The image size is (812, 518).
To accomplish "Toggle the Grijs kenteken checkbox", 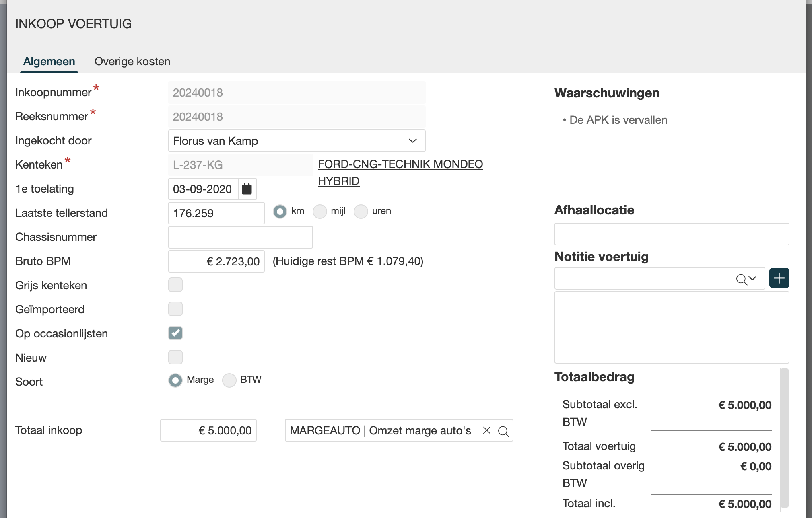I will (x=175, y=285).
